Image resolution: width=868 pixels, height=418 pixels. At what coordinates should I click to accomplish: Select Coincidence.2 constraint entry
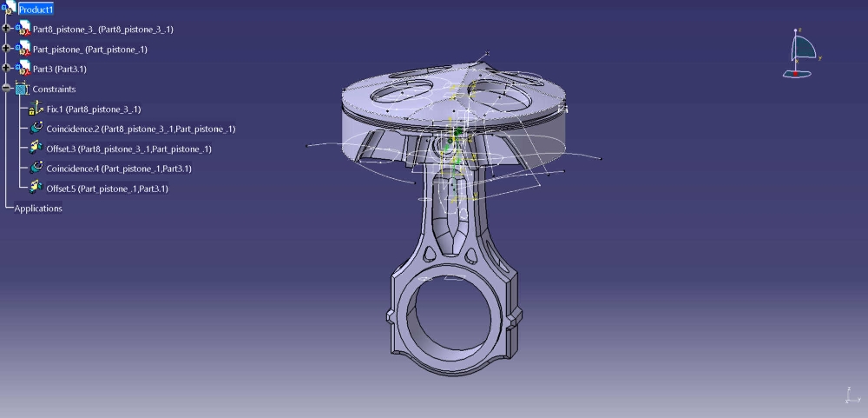[141, 129]
